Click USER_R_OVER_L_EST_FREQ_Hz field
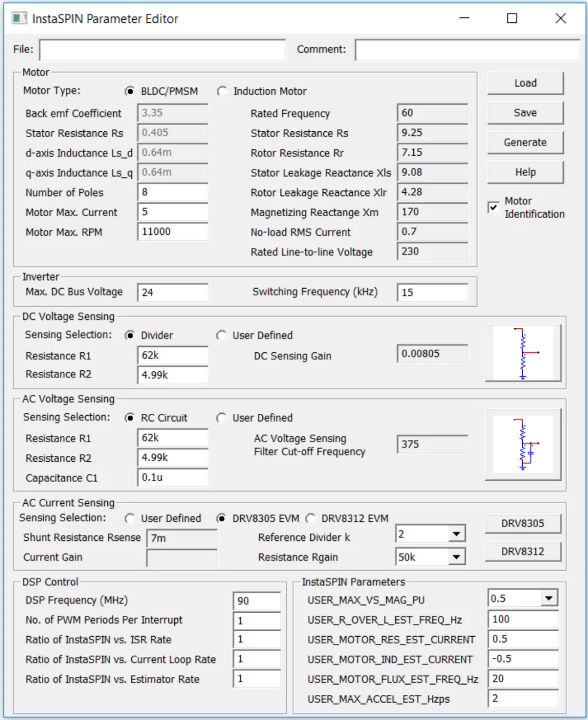588x720 pixels. [523, 619]
